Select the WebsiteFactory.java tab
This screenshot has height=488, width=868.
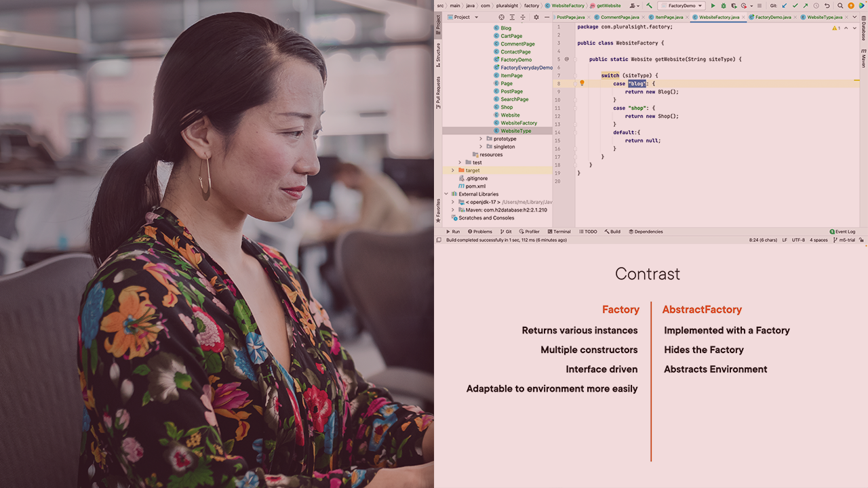[719, 17]
